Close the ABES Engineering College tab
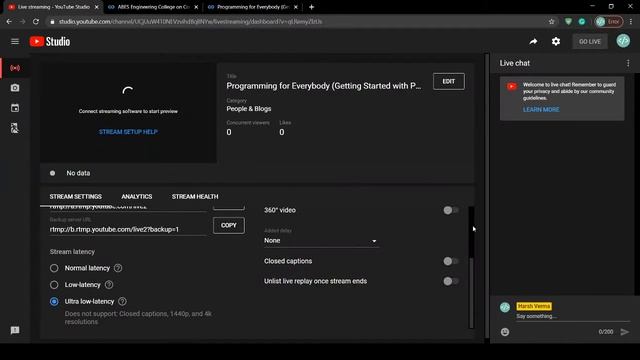Screen dimensions: 640x360 [x=196, y=7]
